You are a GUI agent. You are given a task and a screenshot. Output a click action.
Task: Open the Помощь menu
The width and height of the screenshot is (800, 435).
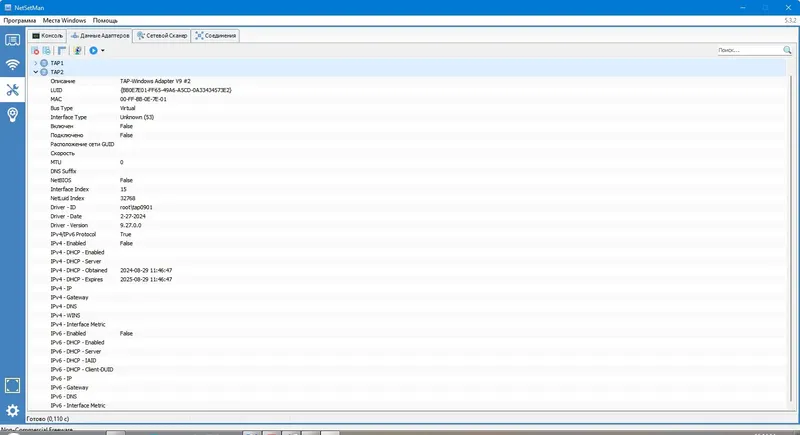tap(105, 21)
